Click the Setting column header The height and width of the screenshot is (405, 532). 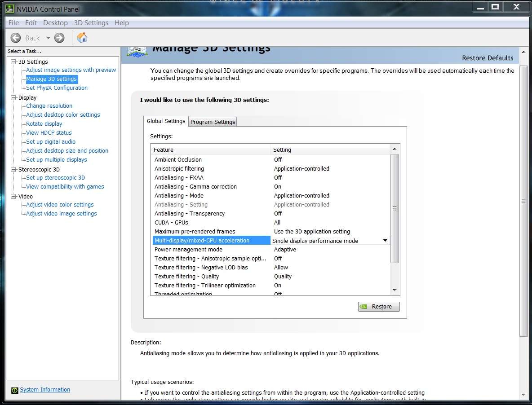pyautogui.click(x=330, y=150)
